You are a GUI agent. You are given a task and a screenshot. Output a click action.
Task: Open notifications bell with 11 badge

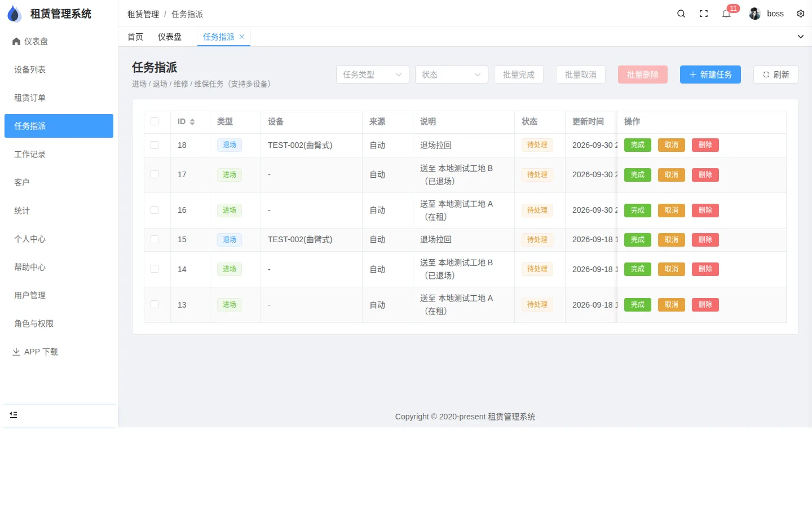[x=726, y=14]
